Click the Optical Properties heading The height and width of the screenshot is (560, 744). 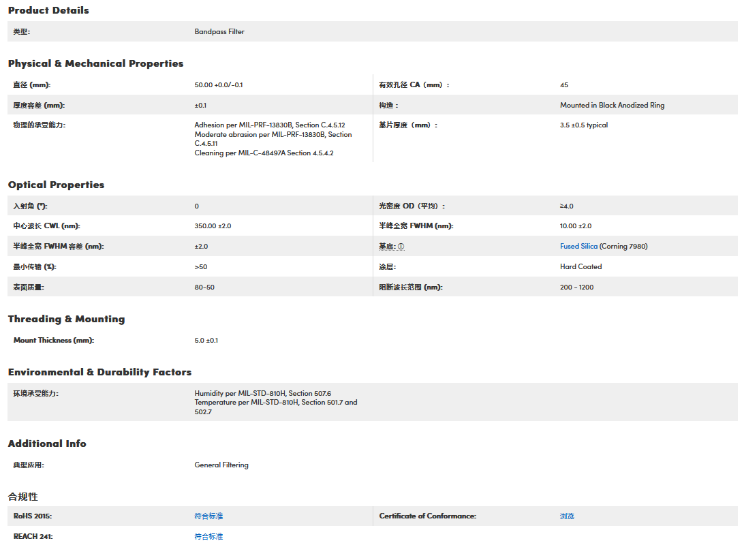[56, 185]
